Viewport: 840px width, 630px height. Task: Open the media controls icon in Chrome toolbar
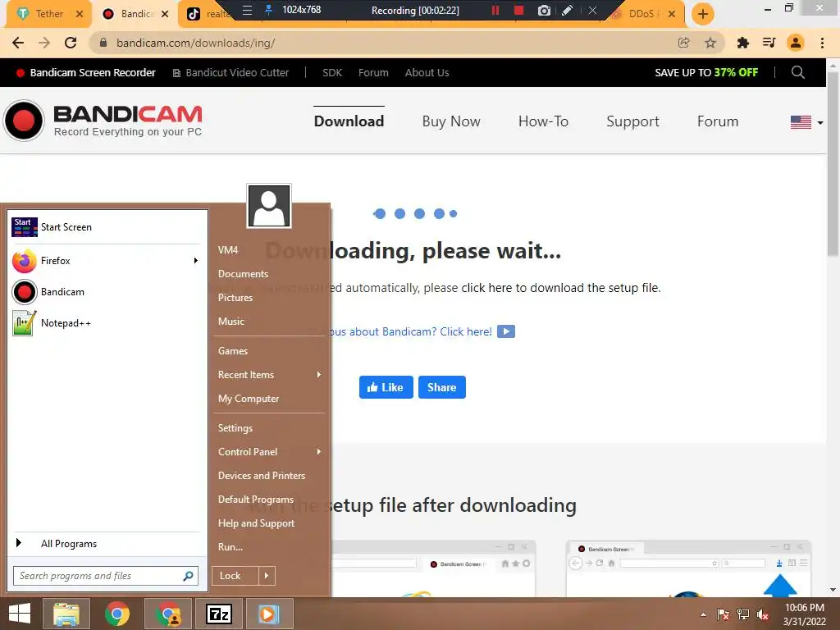pos(769,43)
